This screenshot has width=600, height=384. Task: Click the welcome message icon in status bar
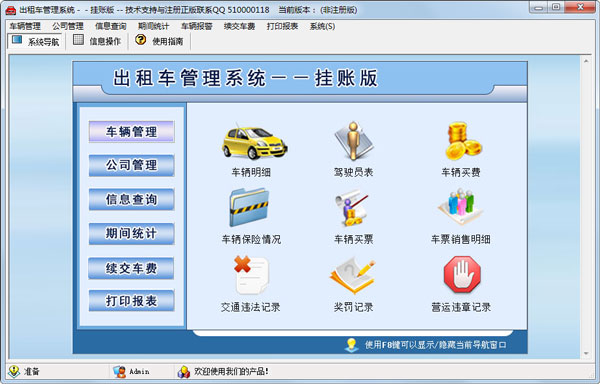[x=184, y=371]
